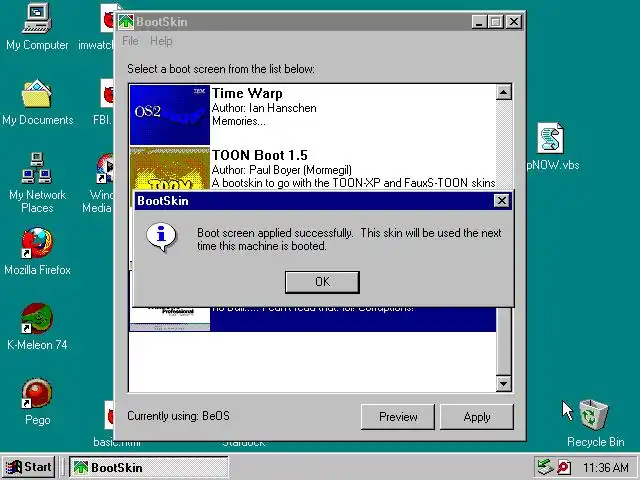This screenshot has width=640, height=480.
Task: Open the File menu in BootSkin
Action: point(130,41)
